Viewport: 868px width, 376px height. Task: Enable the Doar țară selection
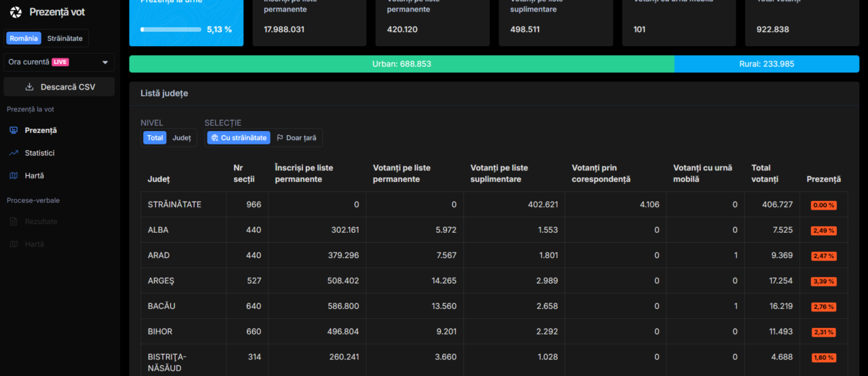[x=297, y=138]
